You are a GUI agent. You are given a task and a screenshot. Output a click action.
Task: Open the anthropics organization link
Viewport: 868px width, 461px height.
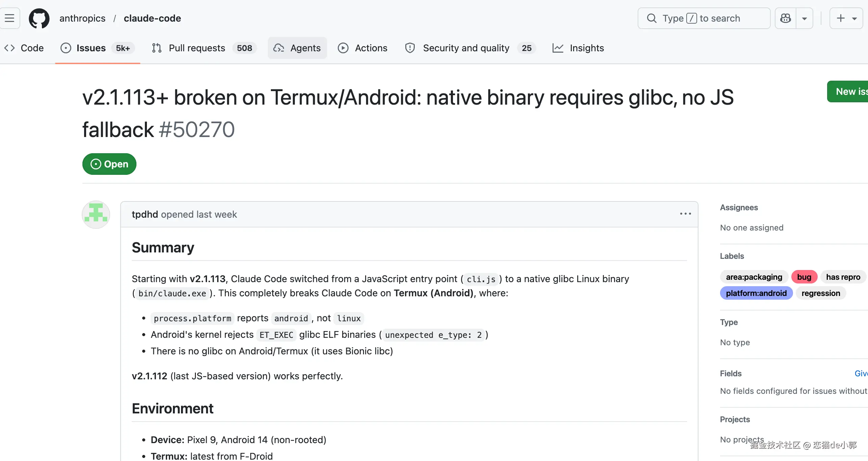click(82, 18)
